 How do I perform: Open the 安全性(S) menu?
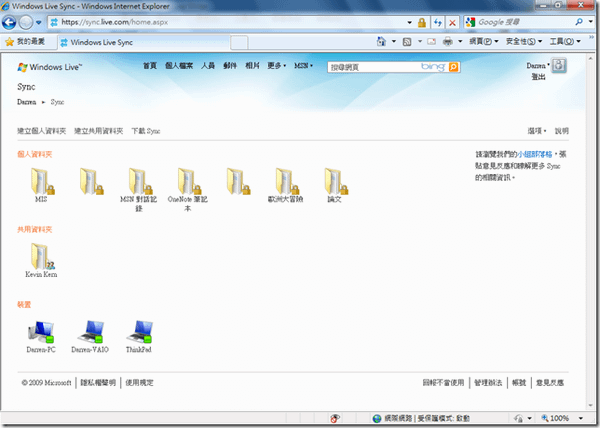524,41
